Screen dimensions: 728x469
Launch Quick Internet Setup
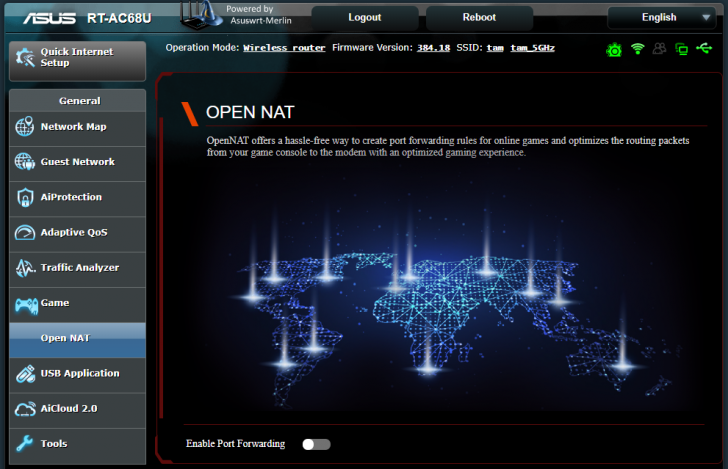78,61
